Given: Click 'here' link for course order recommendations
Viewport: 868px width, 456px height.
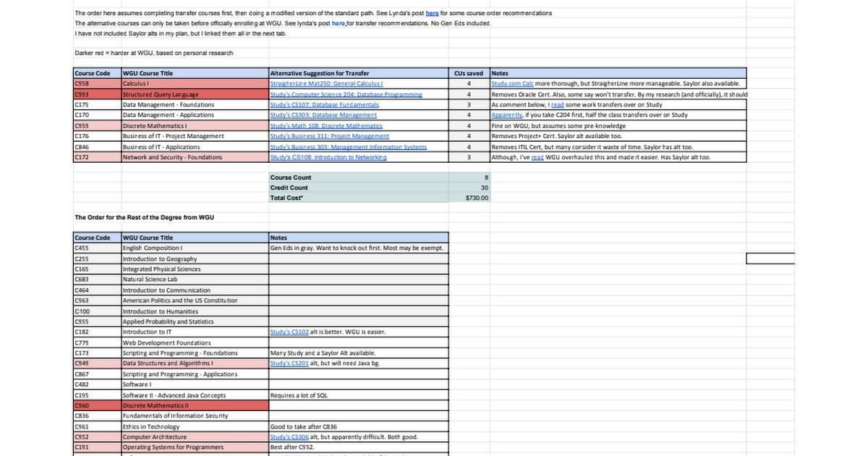Looking at the screenshot, I should point(432,13).
